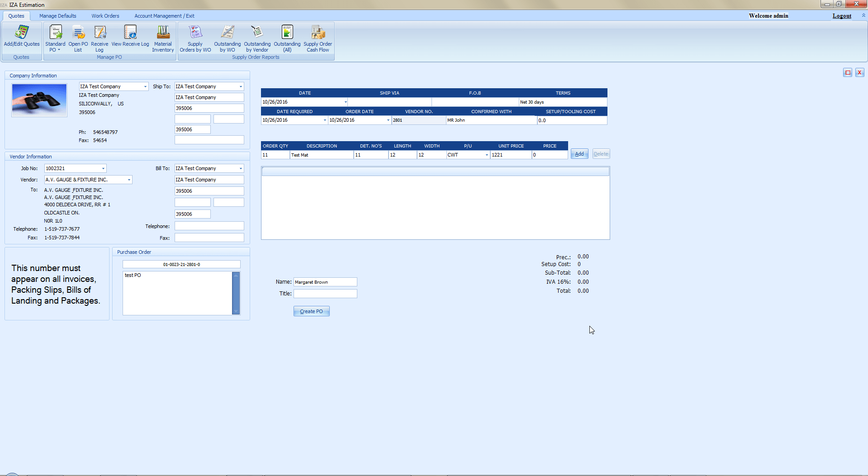
Task: Switch to the Work Orders tab
Action: [105, 16]
